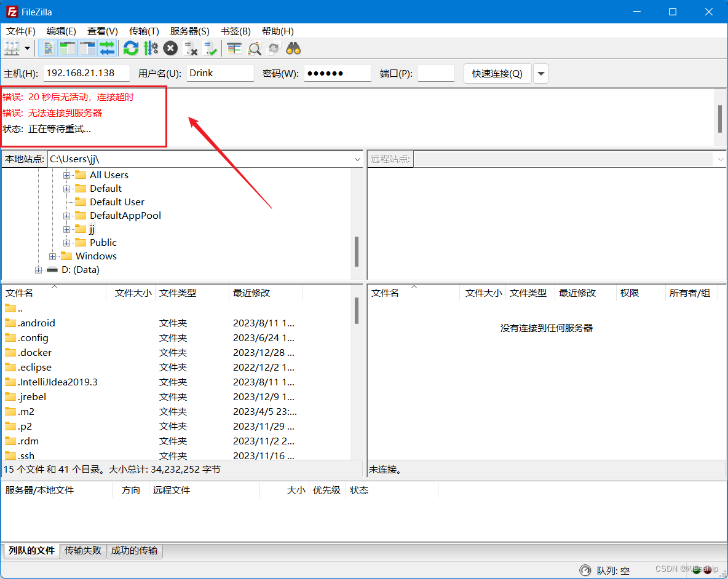Click the host input field
The width and height of the screenshot is (728, 579).
(x=86, y=73)
